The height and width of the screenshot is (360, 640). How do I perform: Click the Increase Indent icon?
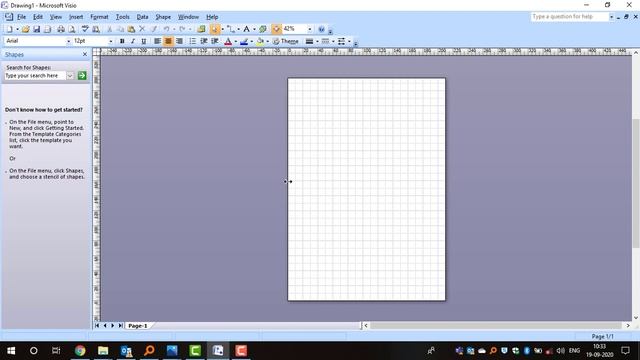pyautogui.click(x=215, y=41)
